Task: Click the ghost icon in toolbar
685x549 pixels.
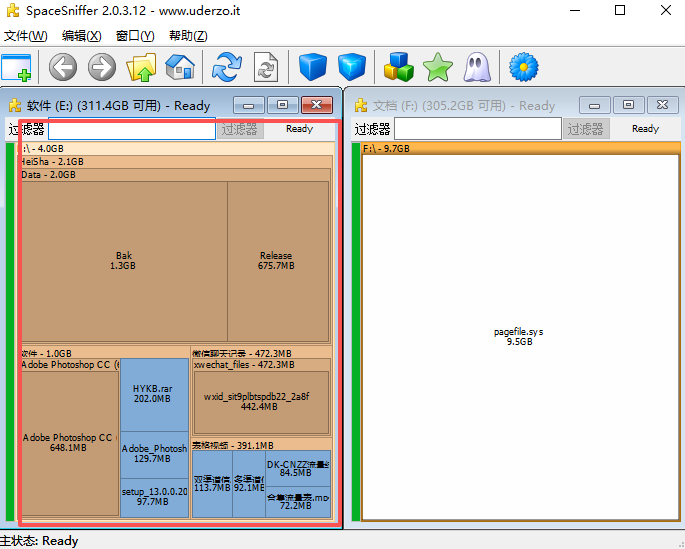Action: tap(477, 67)
